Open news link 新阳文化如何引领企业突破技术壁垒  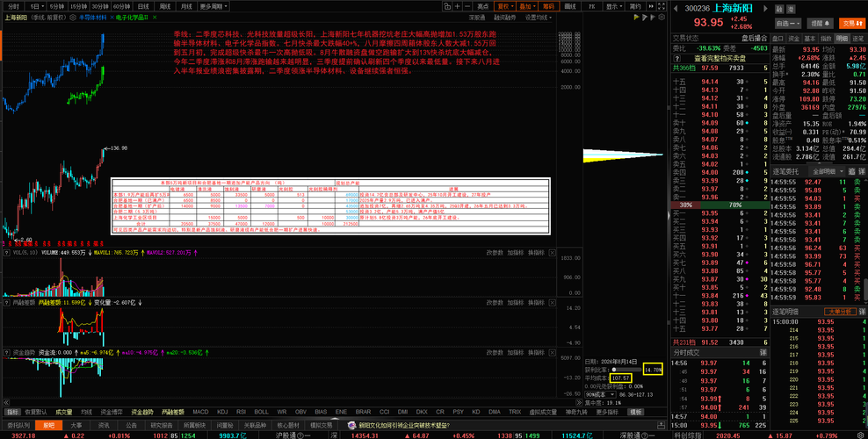[x=403, y=425]
